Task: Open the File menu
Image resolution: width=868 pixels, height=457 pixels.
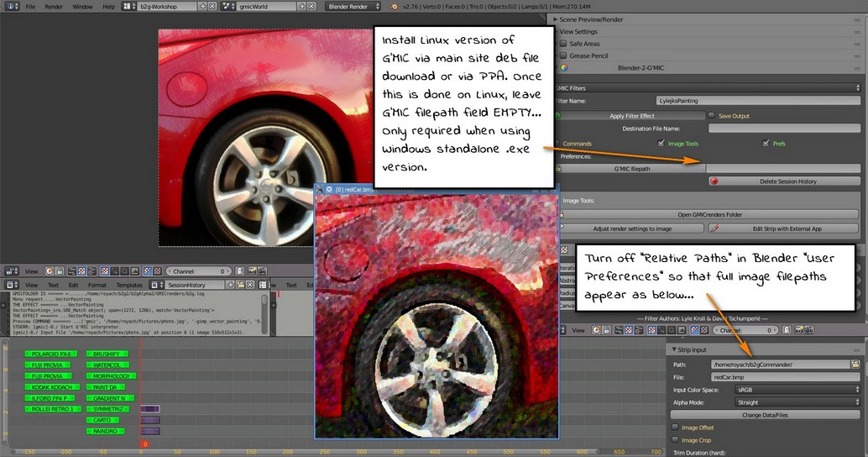Action: click(x=30, y=7)
